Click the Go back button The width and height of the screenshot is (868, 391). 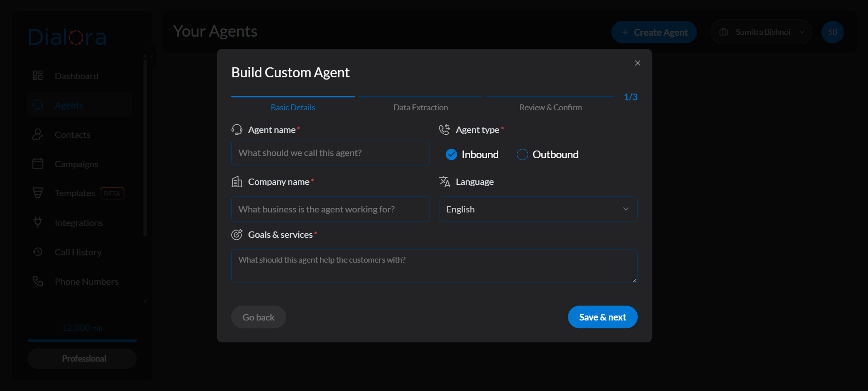258,317
